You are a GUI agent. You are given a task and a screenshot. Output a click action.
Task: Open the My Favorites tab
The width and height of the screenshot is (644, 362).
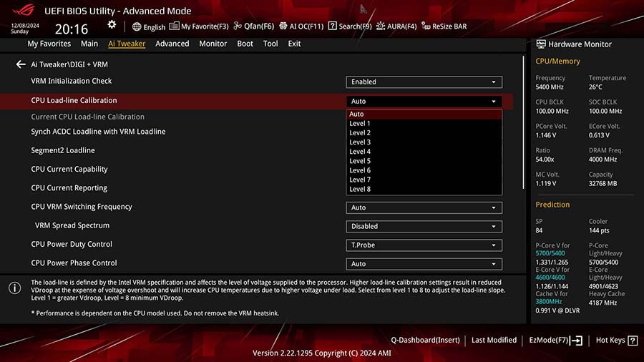[49, 44]
